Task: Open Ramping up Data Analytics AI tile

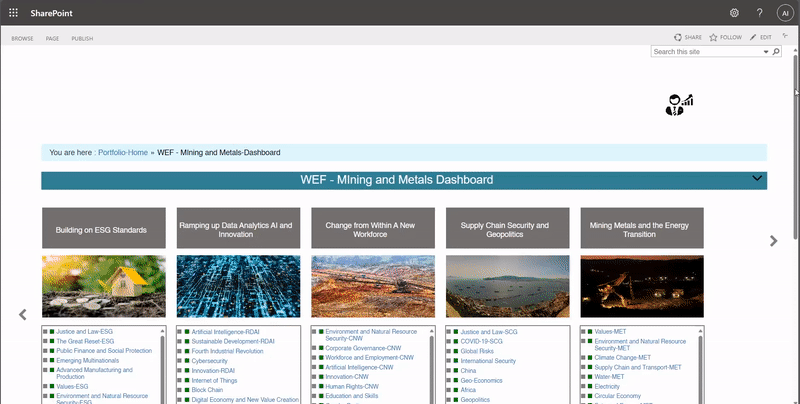Action: (x=238, y=228)
